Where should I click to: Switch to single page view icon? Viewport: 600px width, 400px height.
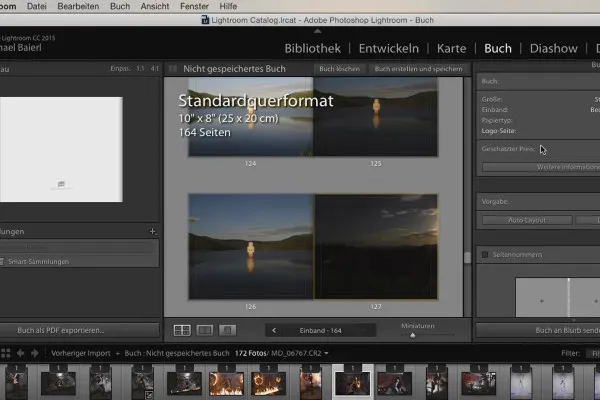coord(227,329)
